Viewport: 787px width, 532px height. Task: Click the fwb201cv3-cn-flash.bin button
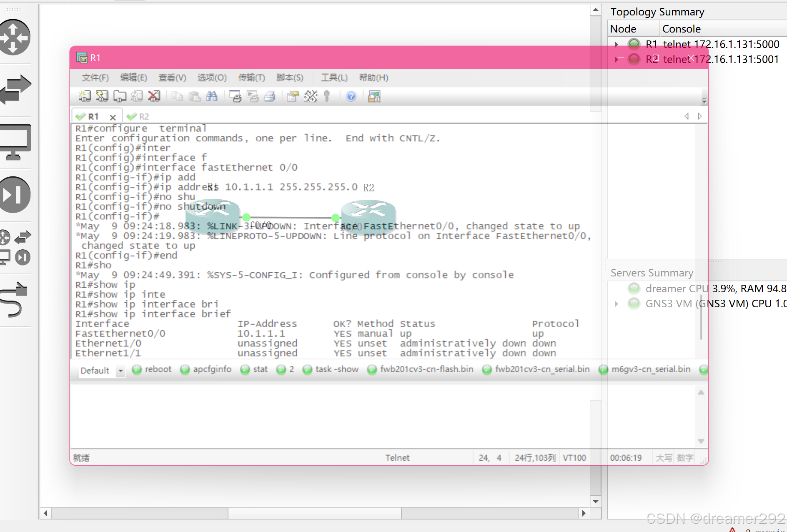[x=420, y=369]
